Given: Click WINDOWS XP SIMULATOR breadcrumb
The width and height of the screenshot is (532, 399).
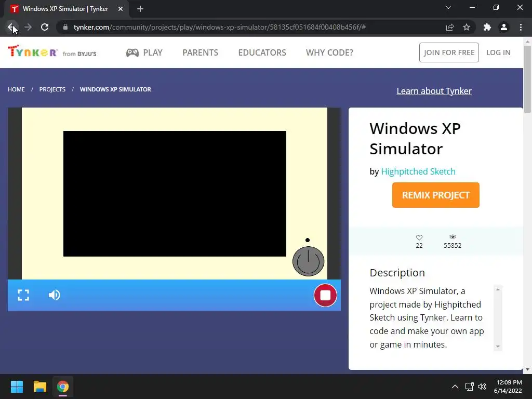Looking at the screenshot, I should pos(115,89).
